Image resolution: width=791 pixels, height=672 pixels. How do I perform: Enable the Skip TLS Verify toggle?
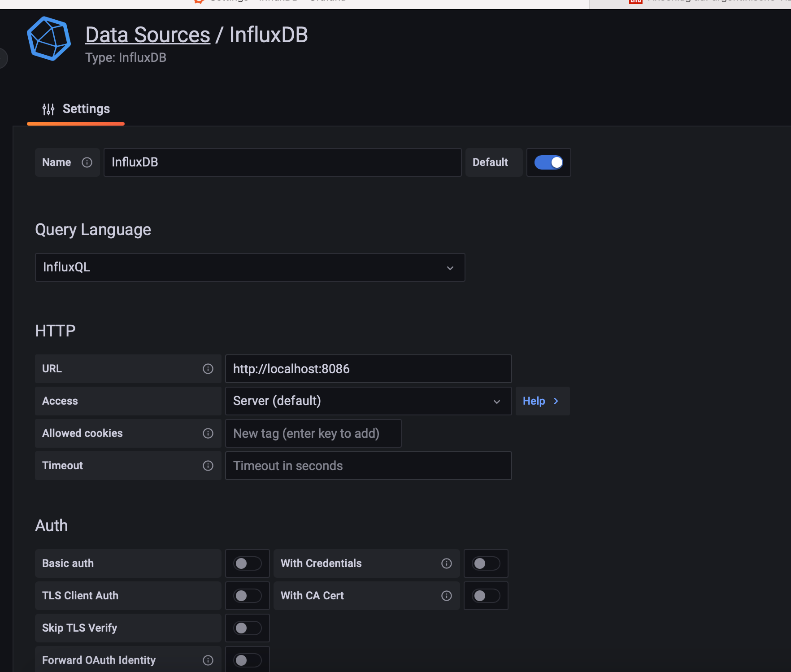point(248,628)
